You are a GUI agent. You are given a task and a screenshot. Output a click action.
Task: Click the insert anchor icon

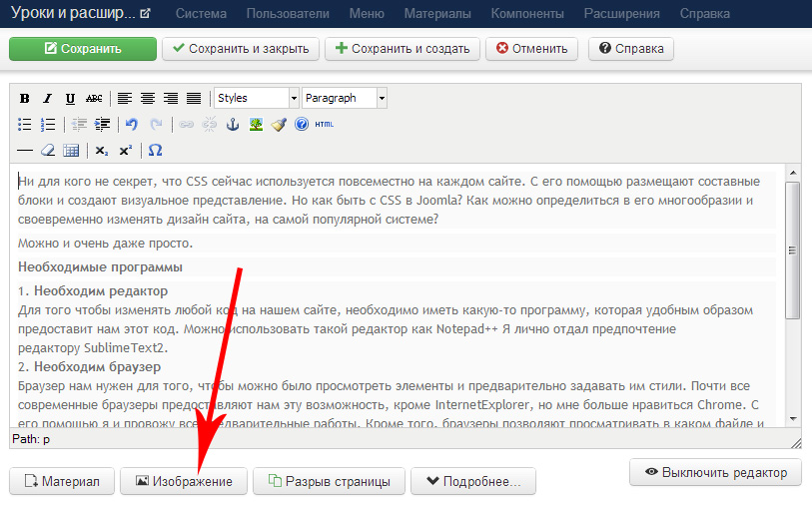(x=233, y=125)
